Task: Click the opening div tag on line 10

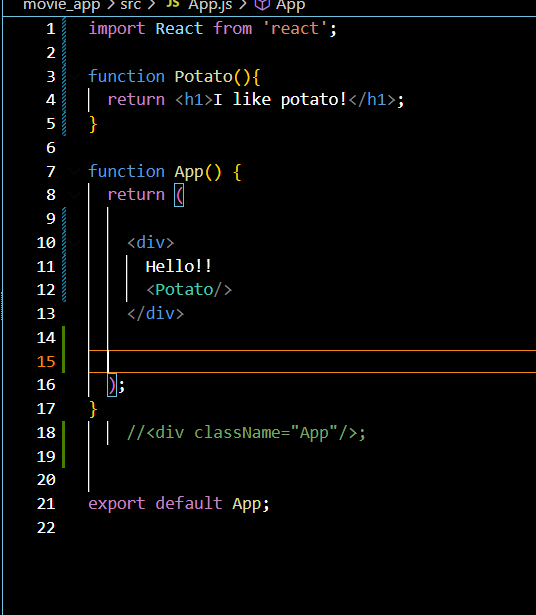Action: point(151,243)
